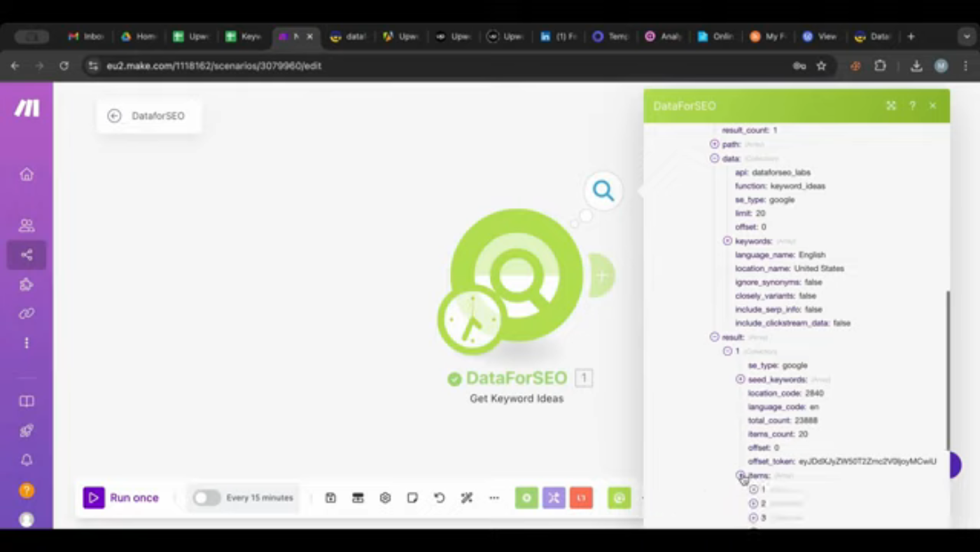The width and height of the screenshot is (980, 552).
Task: Click the offset_token value row
Action: [x=842, y=462]
